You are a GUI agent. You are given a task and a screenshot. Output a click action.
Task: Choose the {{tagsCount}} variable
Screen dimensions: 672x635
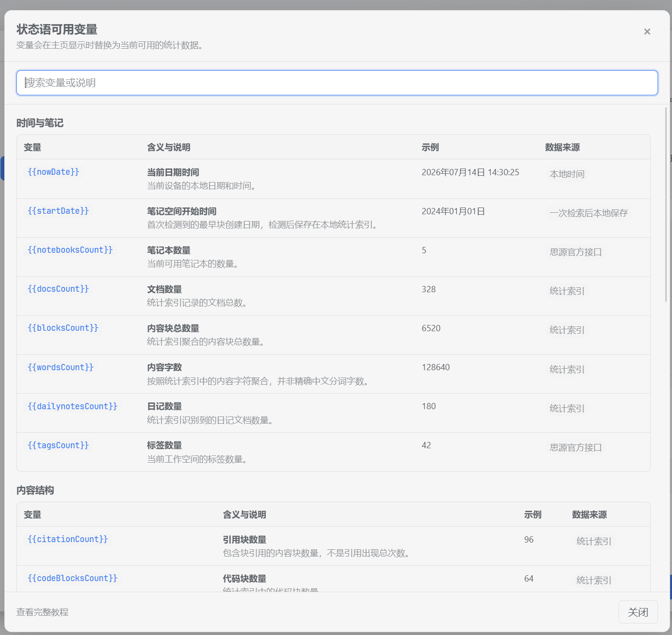(58, 445)
